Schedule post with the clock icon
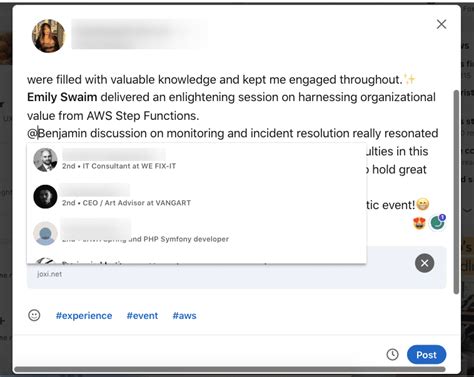The height and width of the screenshot is (377, 474). [392, 354]
